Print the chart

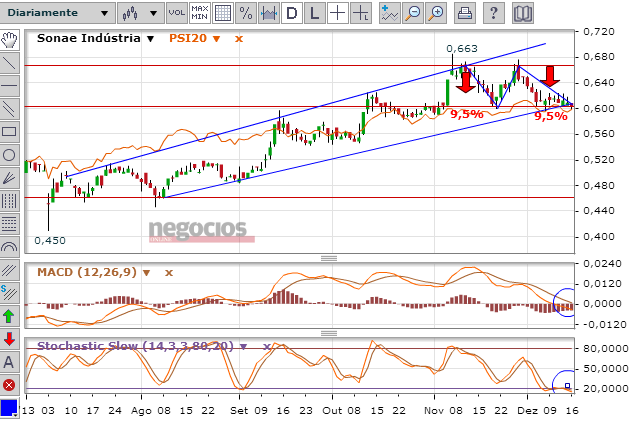click(x=465, y=13)
